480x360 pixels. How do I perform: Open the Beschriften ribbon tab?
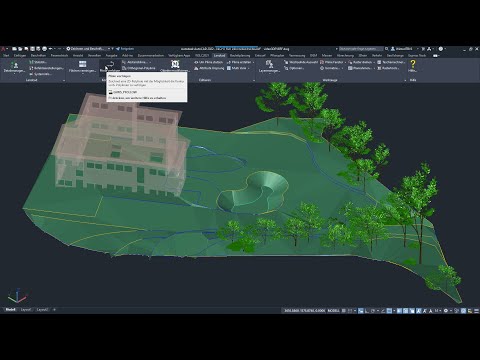pyautogui.click(x=38, y=55)
